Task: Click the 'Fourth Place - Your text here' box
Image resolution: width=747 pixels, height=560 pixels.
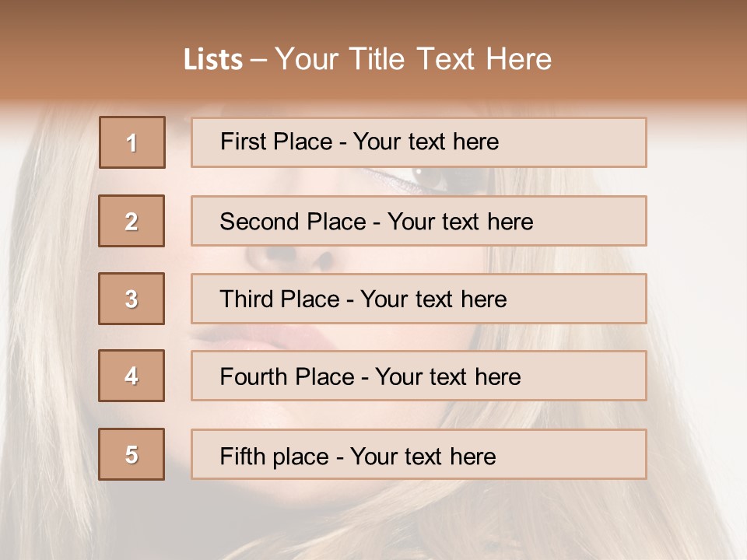Action: pyautogui.click(x=419, y=376)
